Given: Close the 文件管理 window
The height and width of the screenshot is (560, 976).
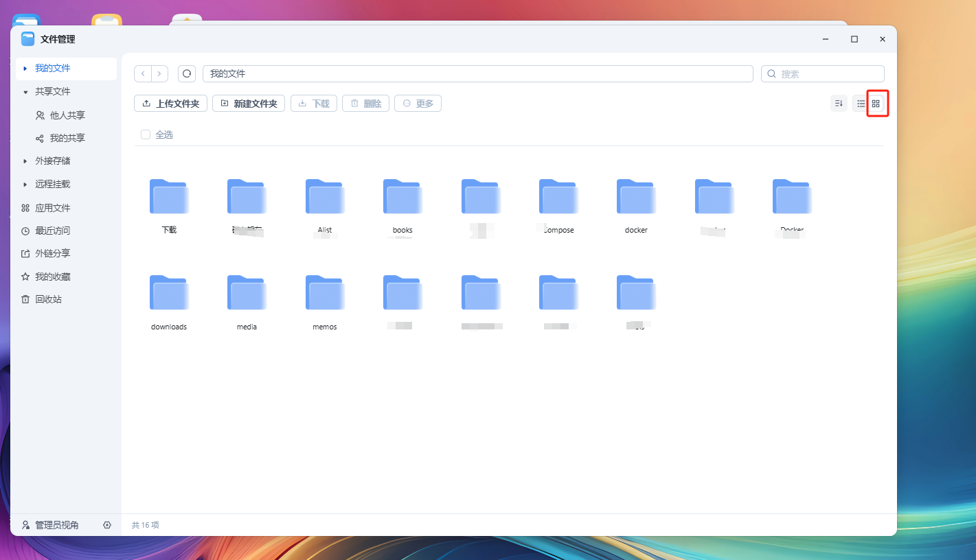Looking at the screenshot, I should click(883, 39).
